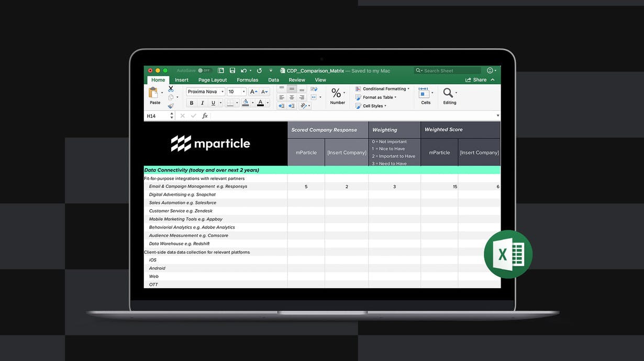Click the Wrap Text icon

point(314,89)
